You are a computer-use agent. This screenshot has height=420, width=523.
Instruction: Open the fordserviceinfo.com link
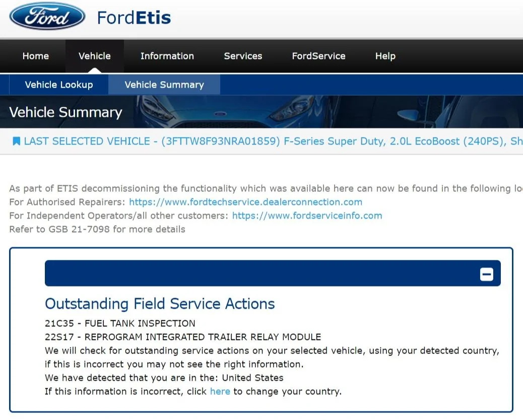point(307,216)
